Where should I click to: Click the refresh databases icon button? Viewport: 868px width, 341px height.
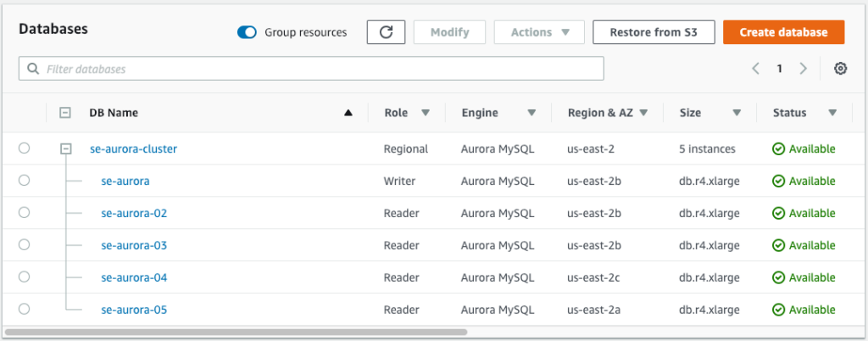[x=386, y=32]
